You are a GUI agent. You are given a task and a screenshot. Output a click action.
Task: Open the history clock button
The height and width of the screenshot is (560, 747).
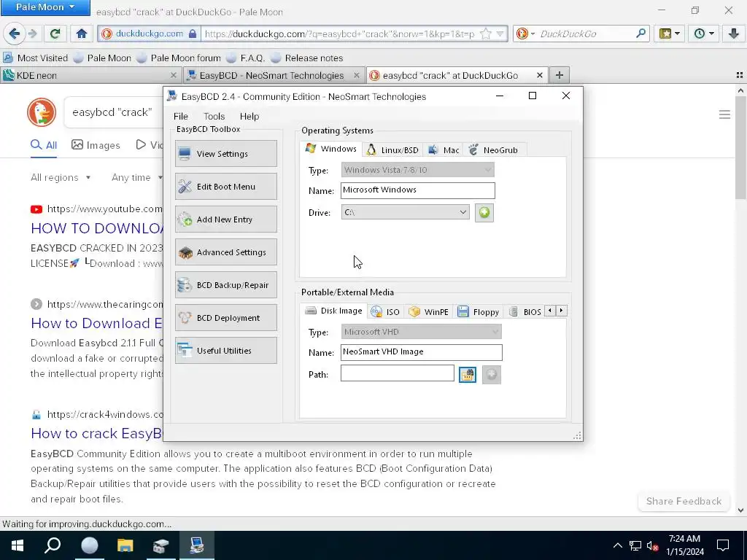click(x=703, y=34)
